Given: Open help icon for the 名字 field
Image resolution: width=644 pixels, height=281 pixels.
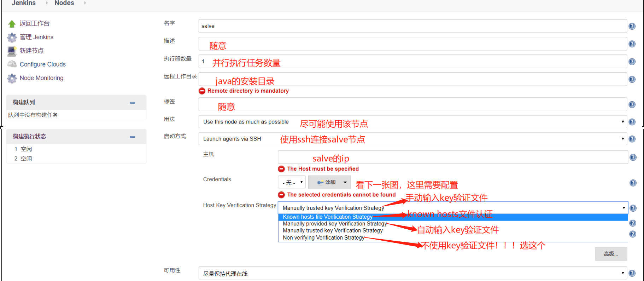Looking at the screenshot, I should pos(632,26).
